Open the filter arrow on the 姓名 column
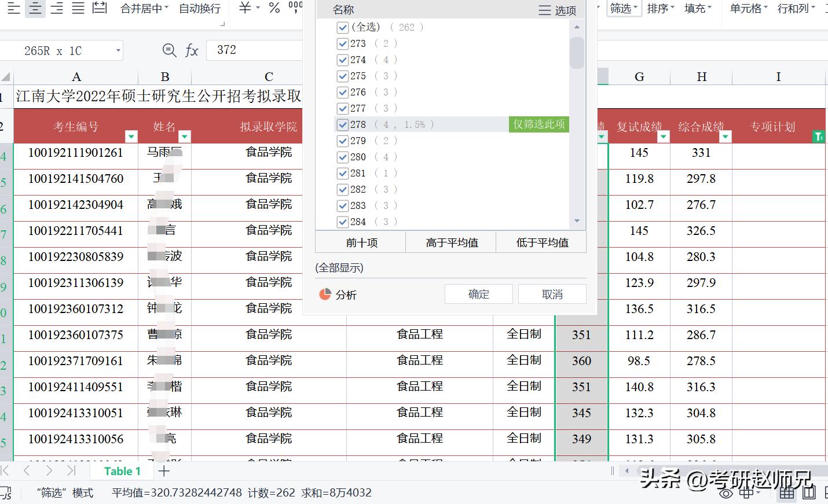Screen dimensions: 828x504 pos(185,137)
